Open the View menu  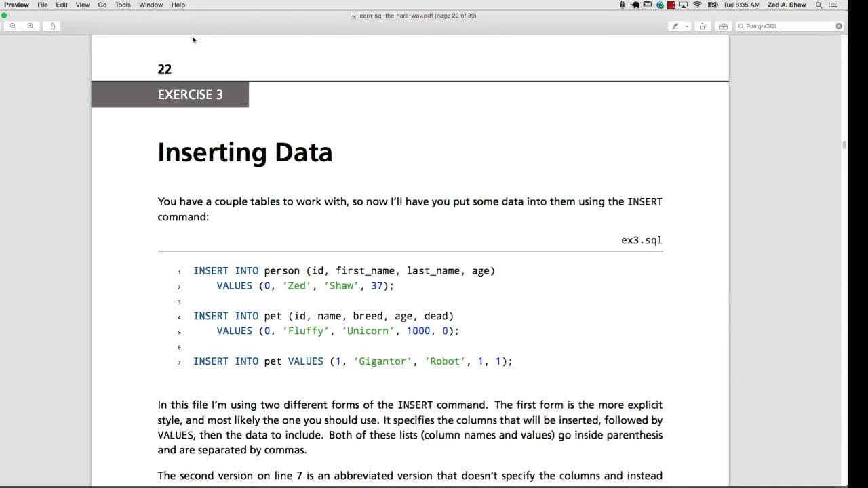(82, 5)
